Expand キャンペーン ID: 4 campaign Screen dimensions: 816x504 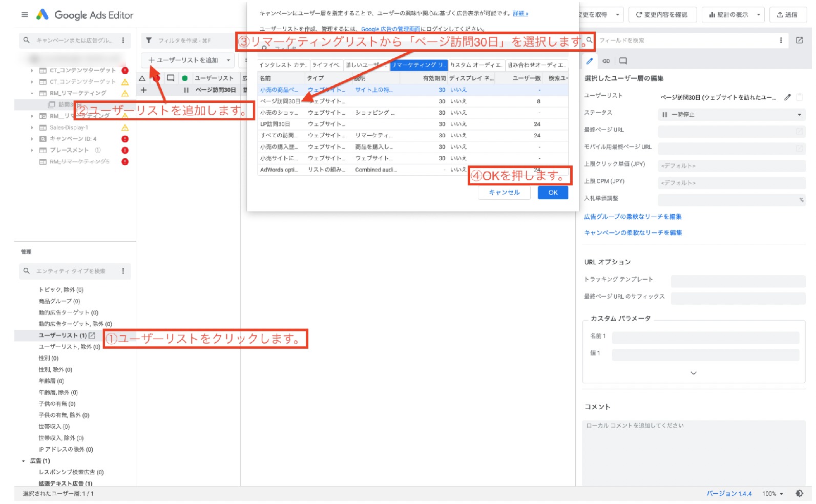coord(32,139)
